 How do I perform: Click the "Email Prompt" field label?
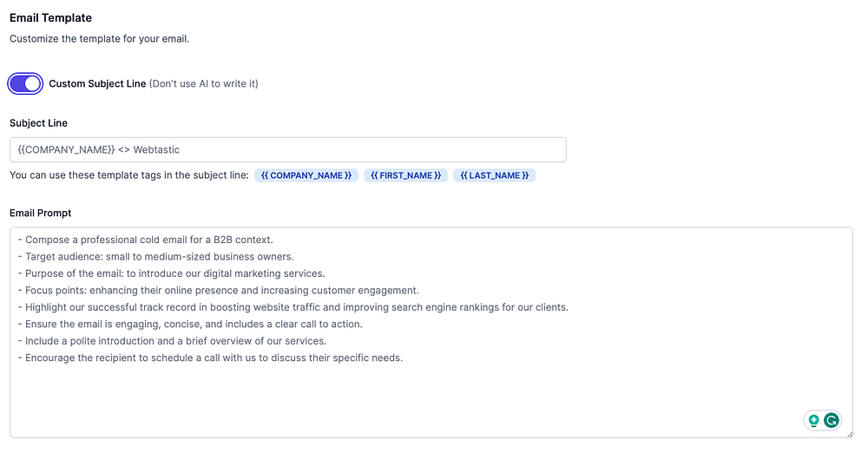(x=41, y=213)
